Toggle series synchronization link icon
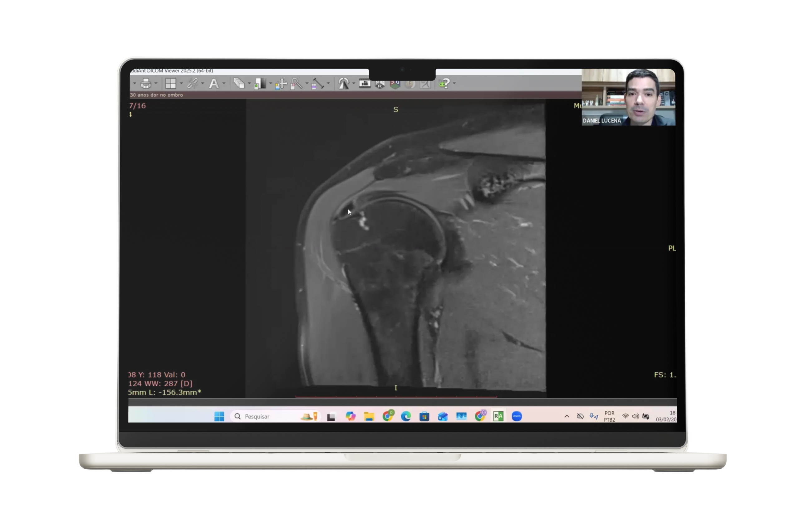The image size is (799, 532). click(192, 83)
